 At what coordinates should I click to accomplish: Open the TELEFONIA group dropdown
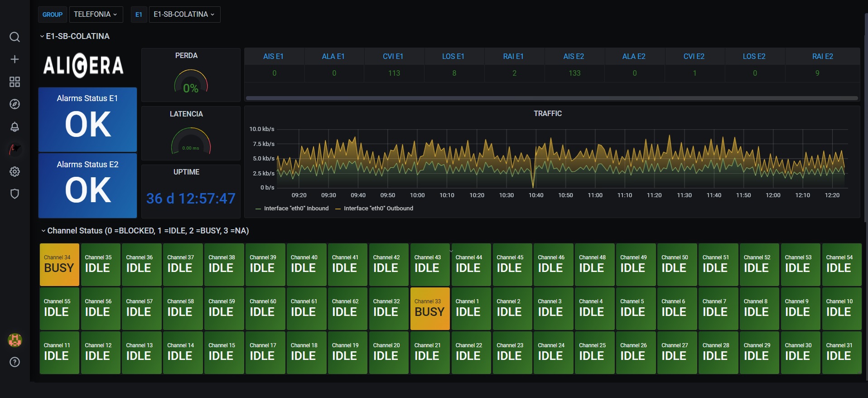[x=95, y=15]
